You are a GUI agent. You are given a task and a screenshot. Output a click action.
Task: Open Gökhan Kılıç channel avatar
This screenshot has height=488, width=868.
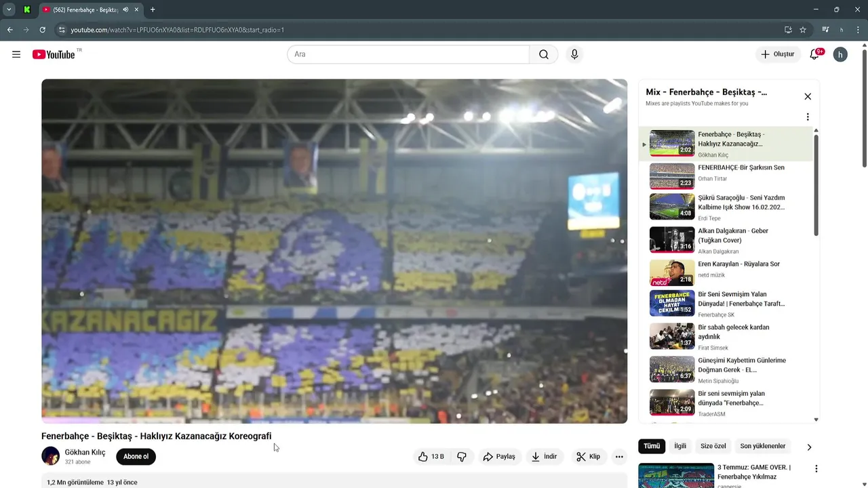click(50, 456)
